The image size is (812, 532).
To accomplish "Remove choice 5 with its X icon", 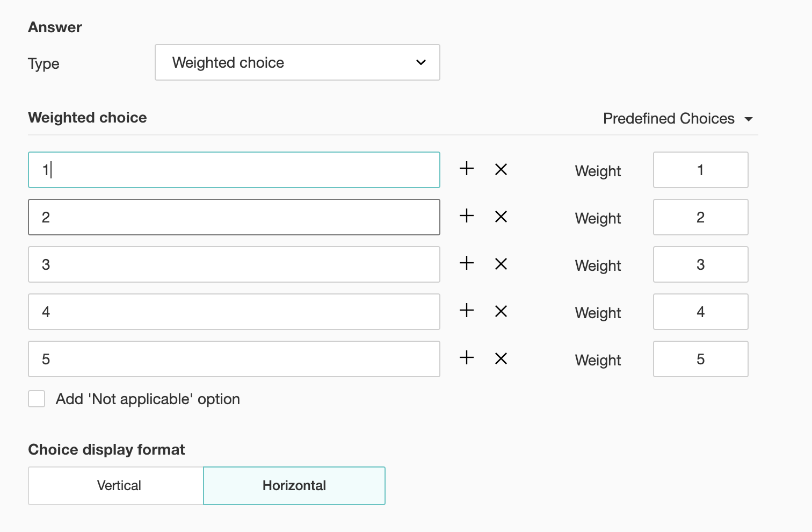I will (501, 359).
